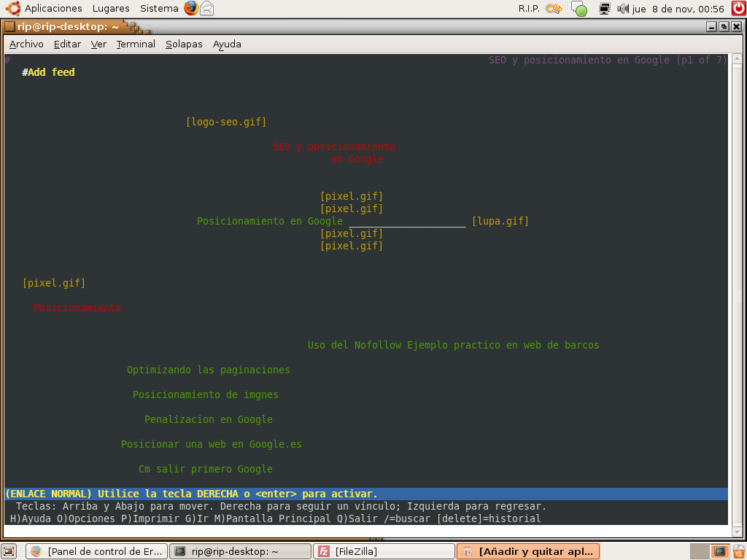
Task: Open the trash icon in the bottom panel
Action: [739, 551]
